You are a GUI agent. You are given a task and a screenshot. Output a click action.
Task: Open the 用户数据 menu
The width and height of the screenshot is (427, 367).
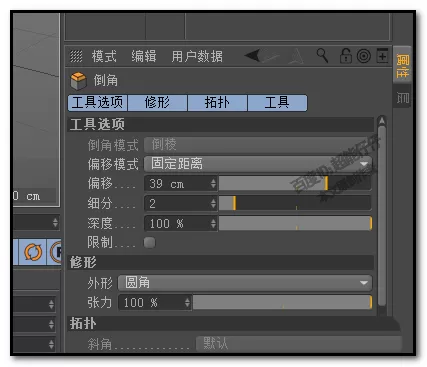click(197, 56)
